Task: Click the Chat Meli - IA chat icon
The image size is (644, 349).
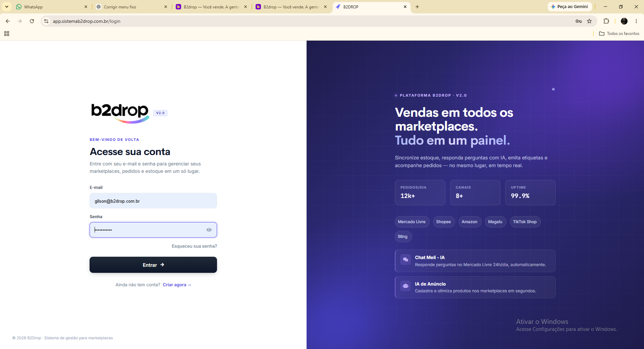Action: pyautogui.click(x=406, y=259)
